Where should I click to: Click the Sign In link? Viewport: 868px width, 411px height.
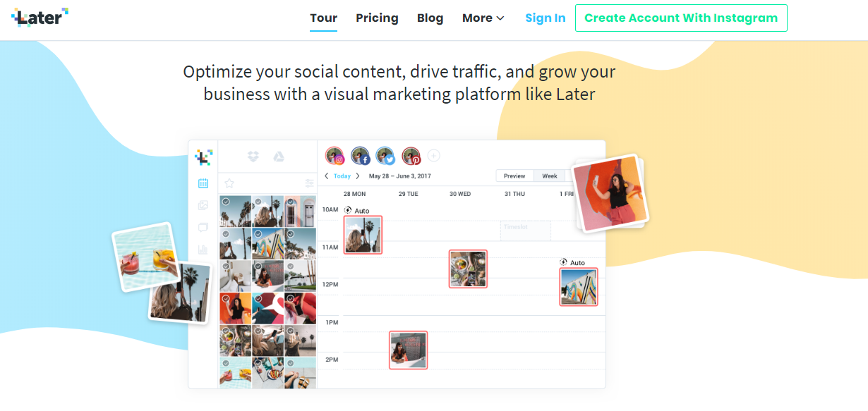point(545,18)
